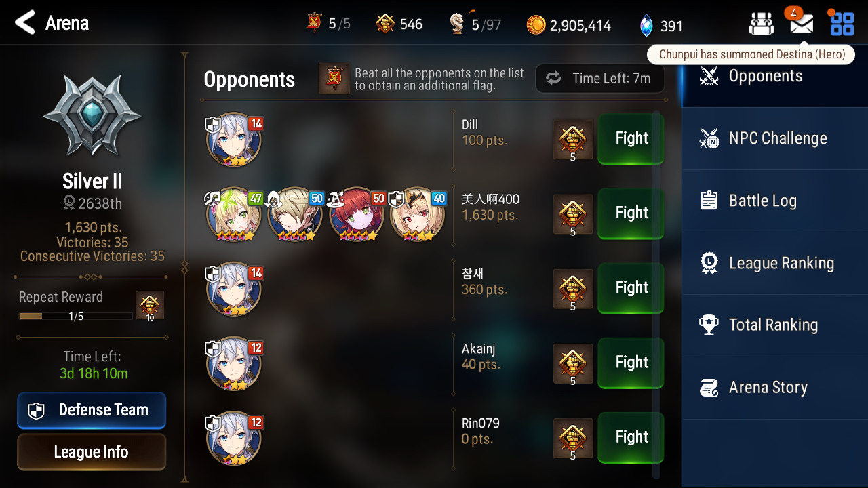Open the mailbox envelope icon
Viewport: 868px width, 488px height.
click(802, 24)
